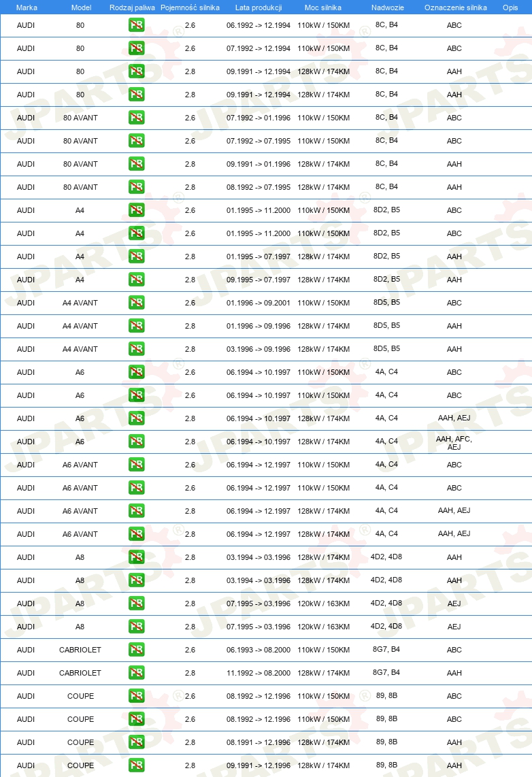Click fuel icon in COUPE 08.1991 -> 12.1996 row
Image resolution: width=532 pixels, height=777 pixels.
click(136, 742)
